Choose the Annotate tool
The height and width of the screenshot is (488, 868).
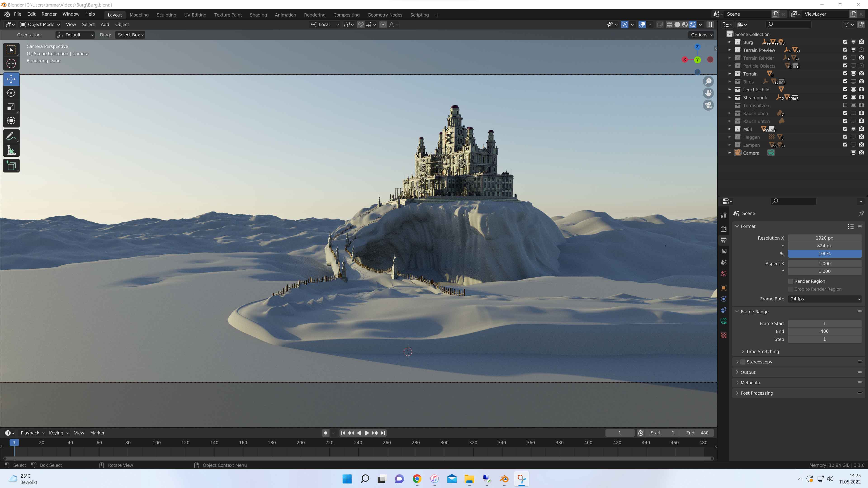tap(11, 136)
